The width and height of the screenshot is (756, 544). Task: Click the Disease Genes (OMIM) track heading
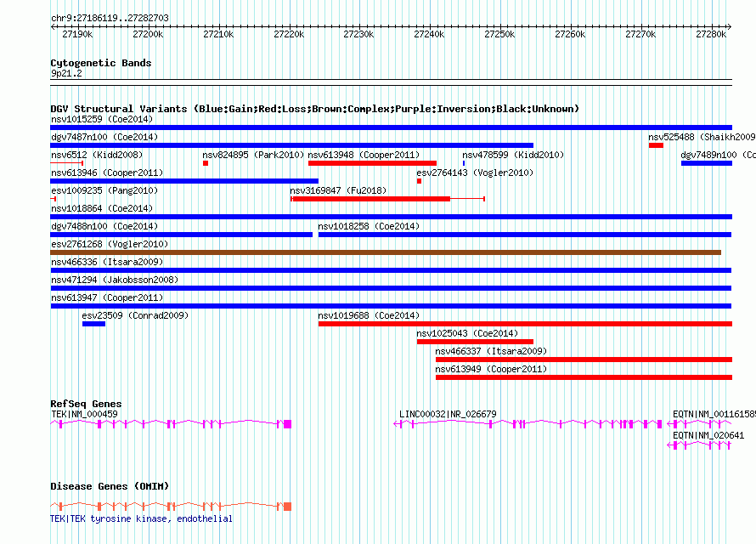click(110, 486)
